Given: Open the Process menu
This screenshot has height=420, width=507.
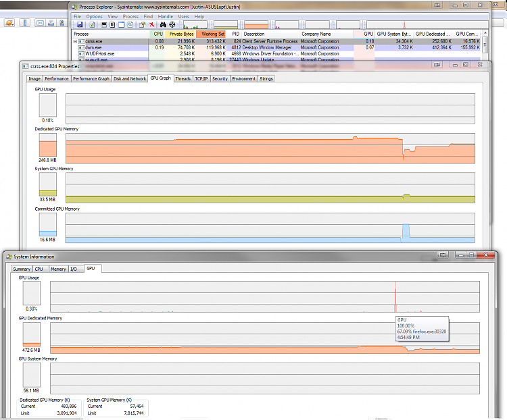Looking at the screenshot, I should point(130,16).
